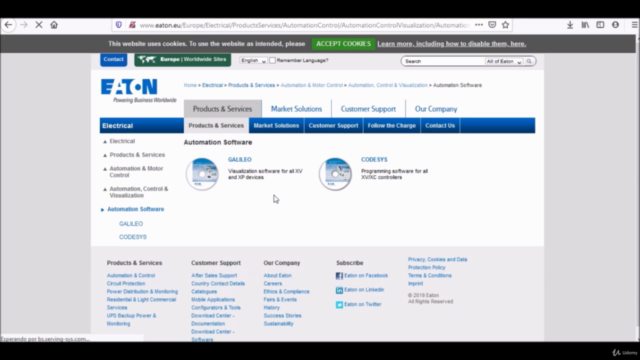The width and height of the screenshot is (640, 360).
Task: Open the After Sales Support footer link
Action: pyautogui.click(x=214, y=276)
